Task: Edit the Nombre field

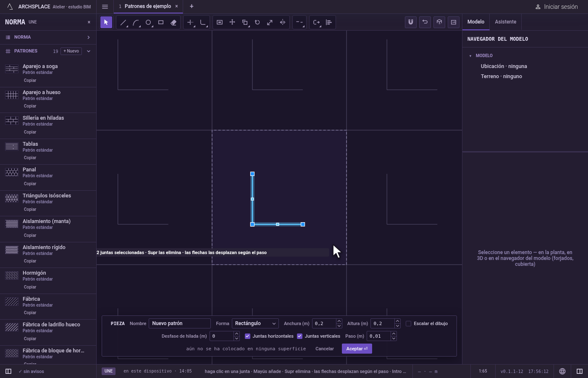Action: (x=180, y=323)
